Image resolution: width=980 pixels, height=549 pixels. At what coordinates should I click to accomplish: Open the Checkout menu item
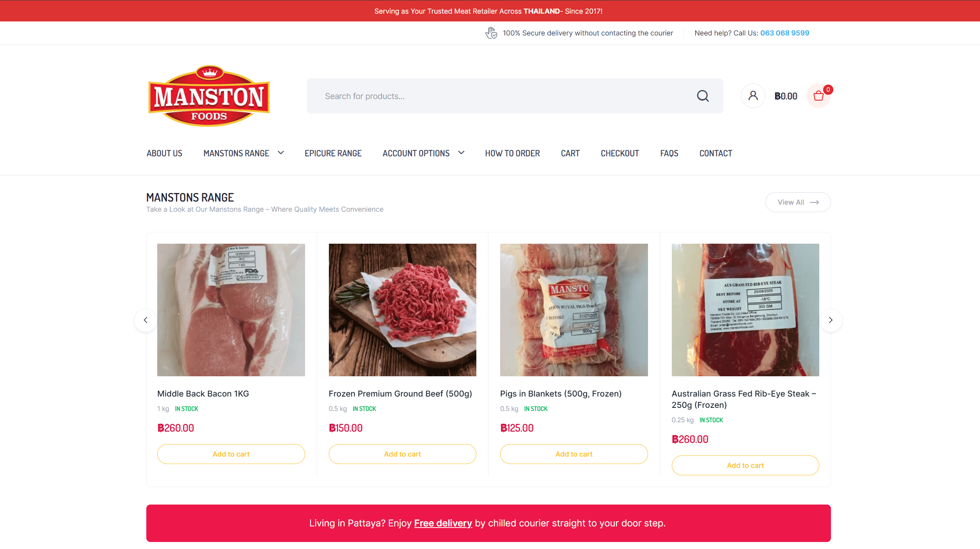point(620,153)
